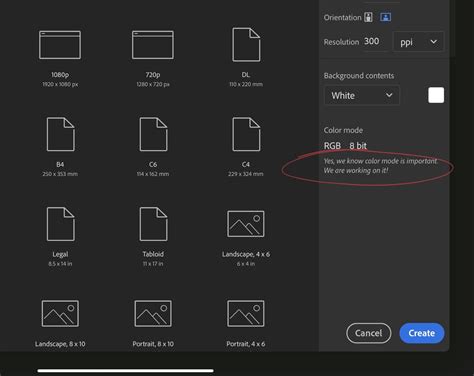Select Landscape, 4 x 6 photo preset
Image resolution: width=474 pixels, height=376 pixels.
pos(246,224)
